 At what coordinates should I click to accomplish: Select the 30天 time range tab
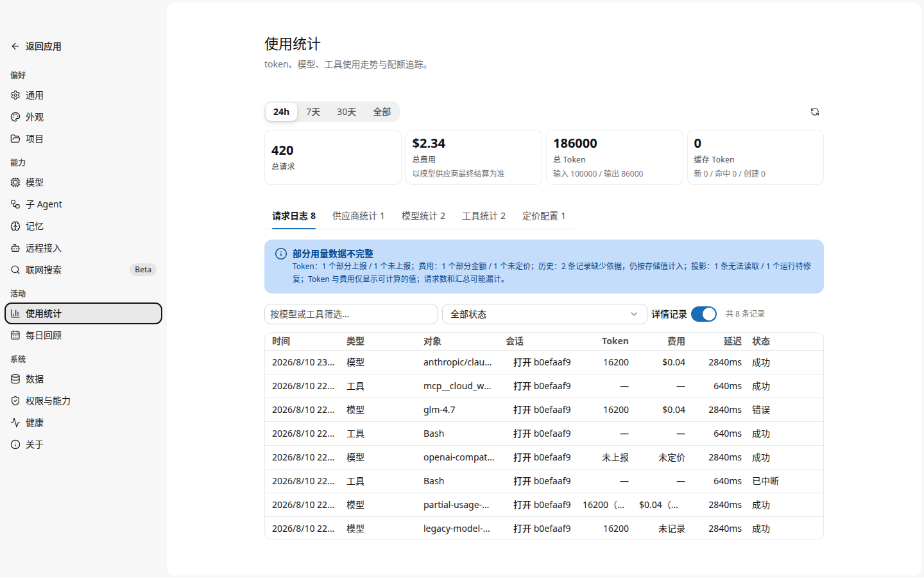[346, 112]
